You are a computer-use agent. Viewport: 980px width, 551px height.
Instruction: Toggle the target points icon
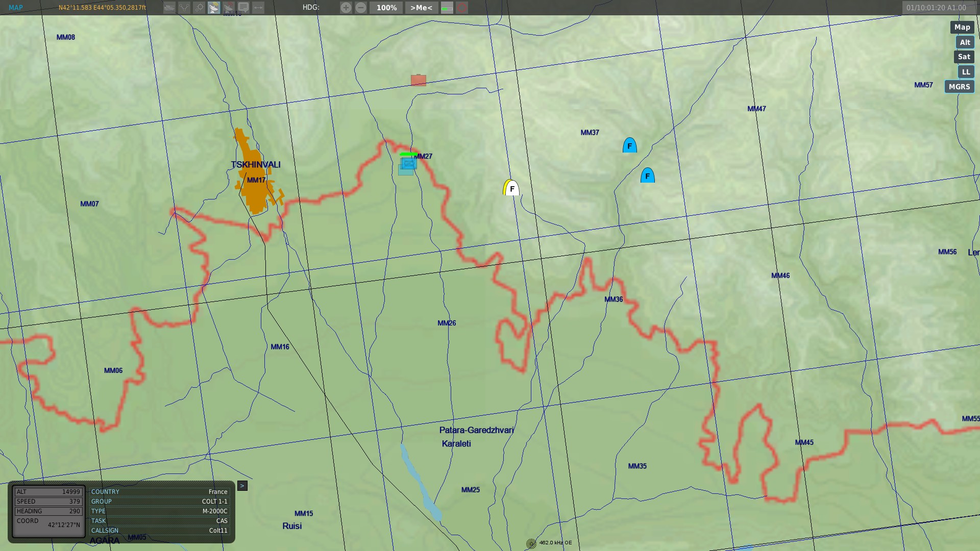[199, 8]
